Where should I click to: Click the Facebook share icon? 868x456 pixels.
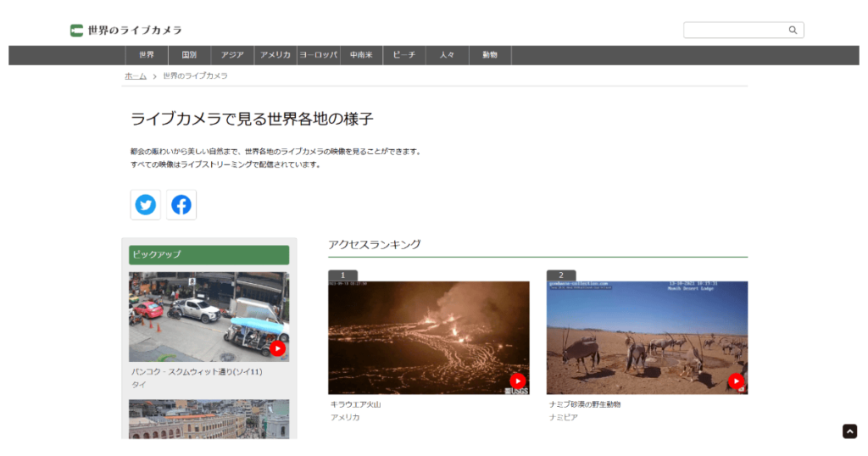coord(181,205)
